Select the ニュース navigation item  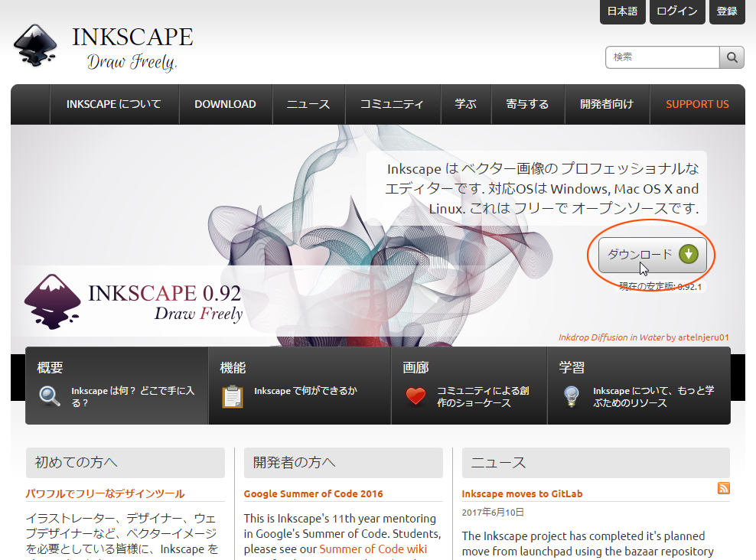pos(308,104)
